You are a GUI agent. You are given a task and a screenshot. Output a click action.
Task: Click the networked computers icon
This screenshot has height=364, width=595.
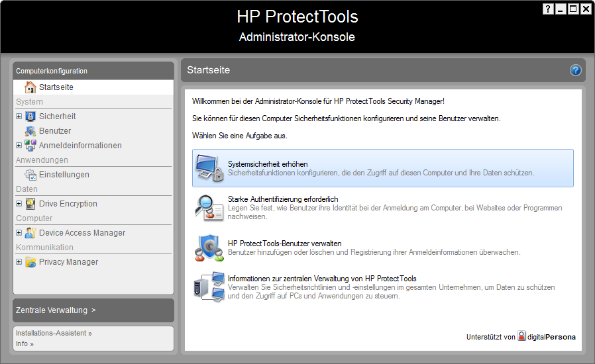[x=209, y=287]
